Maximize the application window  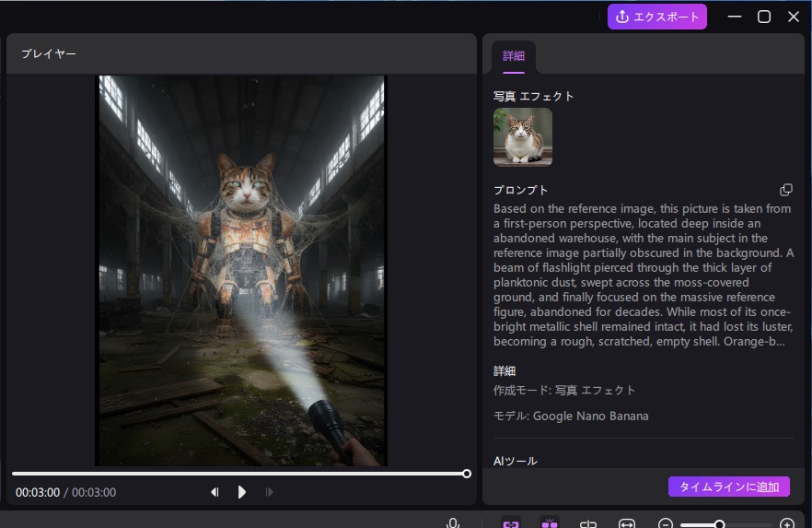[764, 17]
